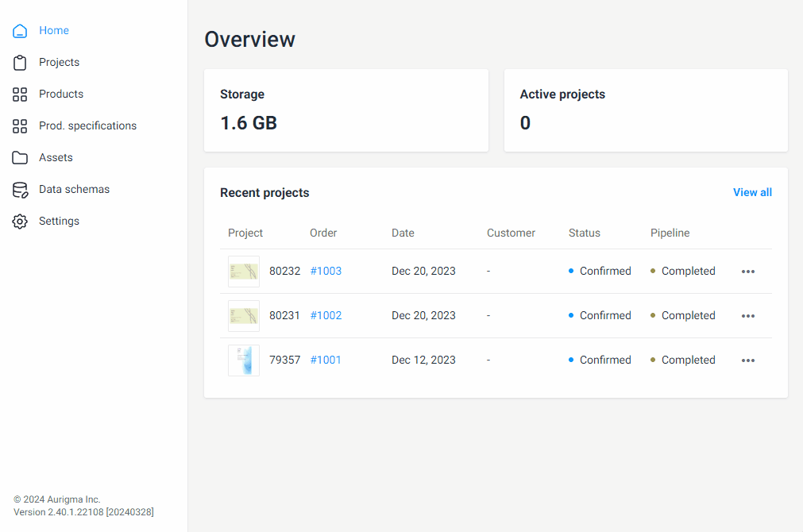This screenshot has width=803, height=532.
Task: Click the version number in the footer
Action: point(83,511)
